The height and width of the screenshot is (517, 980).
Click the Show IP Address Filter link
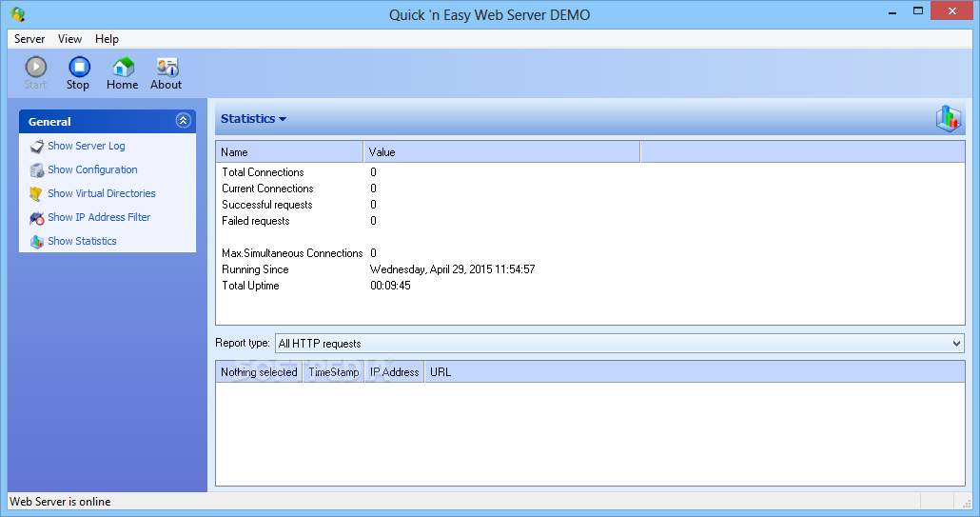tap(99, 217)
